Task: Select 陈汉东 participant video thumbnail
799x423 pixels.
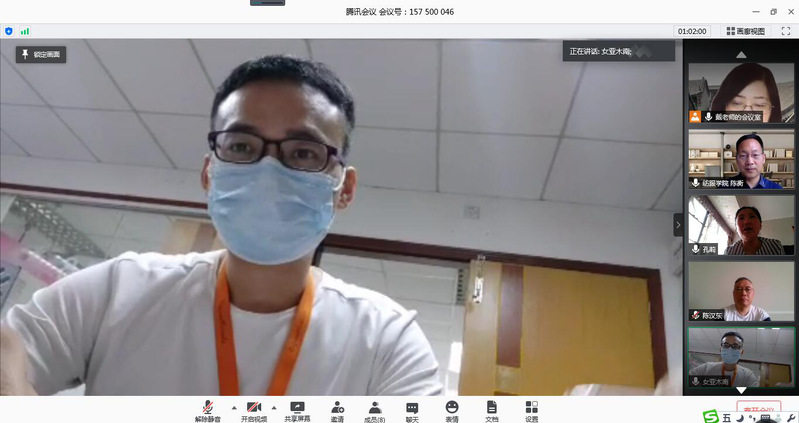Action: coord(741,291)
